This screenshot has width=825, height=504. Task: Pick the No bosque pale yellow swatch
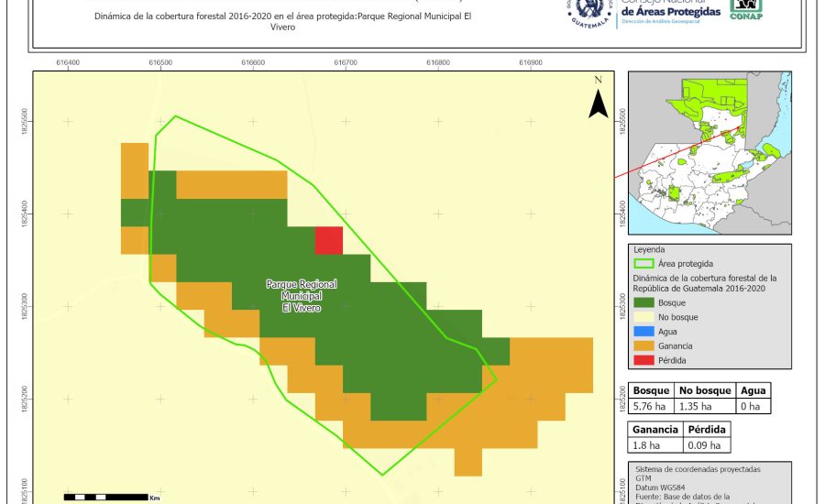click(647, 316)
